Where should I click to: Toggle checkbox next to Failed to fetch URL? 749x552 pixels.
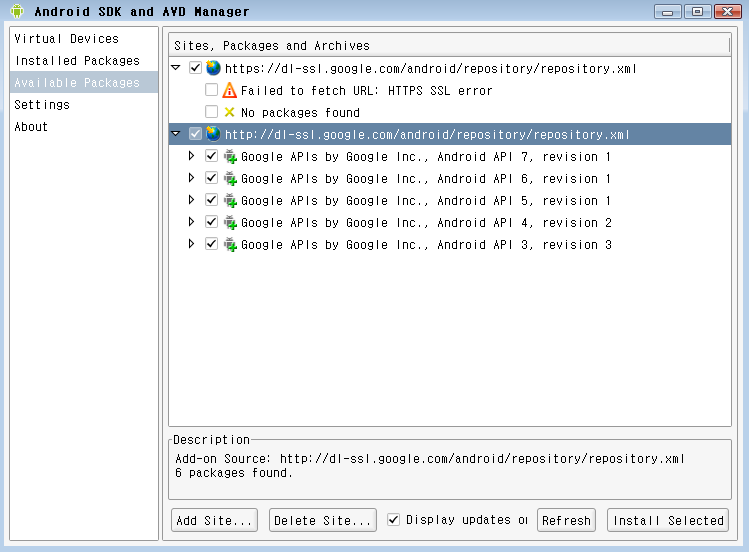[x=211, y=90]
